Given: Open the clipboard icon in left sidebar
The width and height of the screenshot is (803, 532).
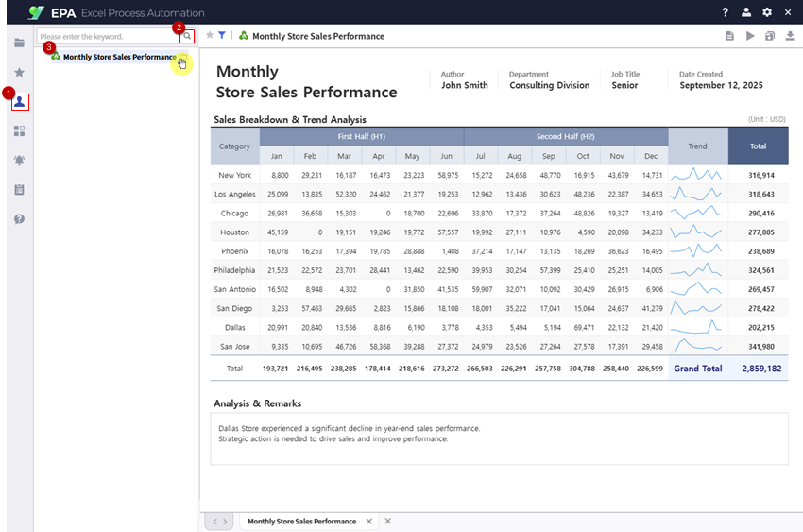Looking at the screenshot, I should coord(19,190).
